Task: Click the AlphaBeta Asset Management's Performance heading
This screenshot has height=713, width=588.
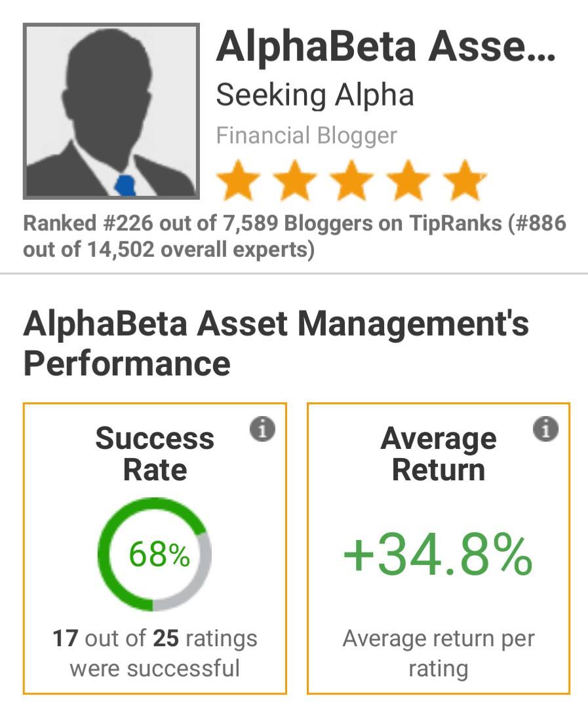Action: point(276,344)
